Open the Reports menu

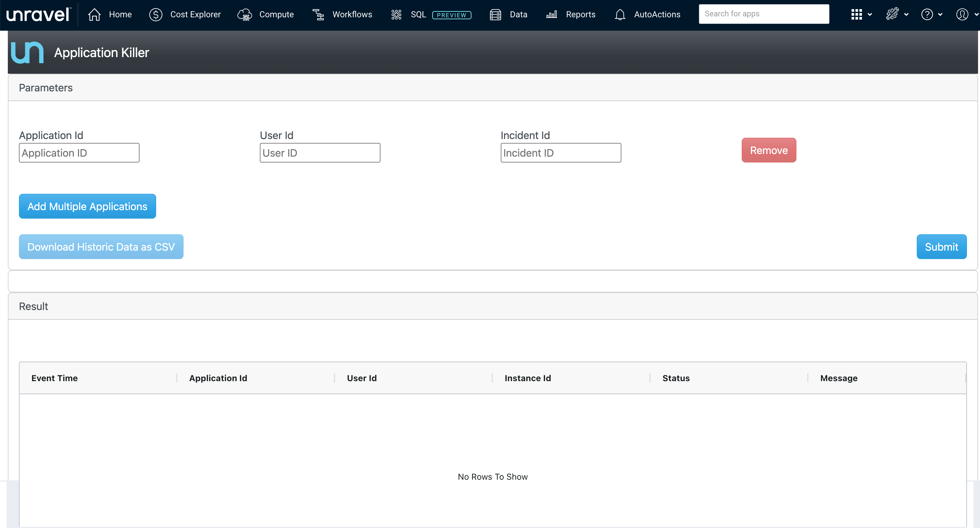pyautogui.click(x=580, y=14)
